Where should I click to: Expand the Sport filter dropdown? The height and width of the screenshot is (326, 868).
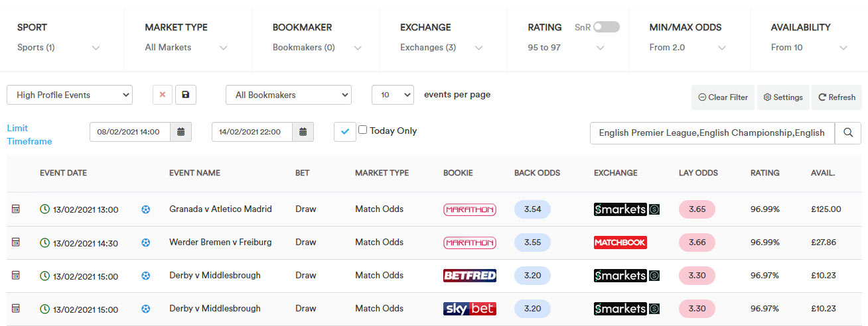[x=59, y=38]
